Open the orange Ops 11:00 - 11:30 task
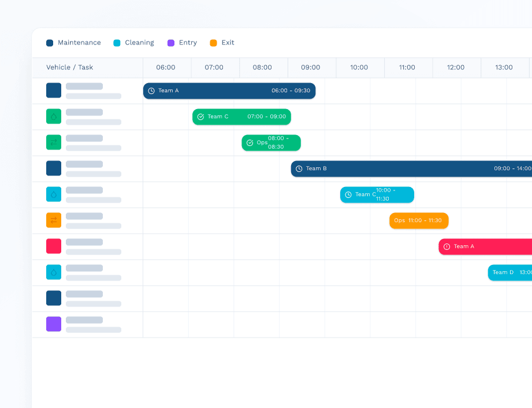 click(x=419, y=220)
